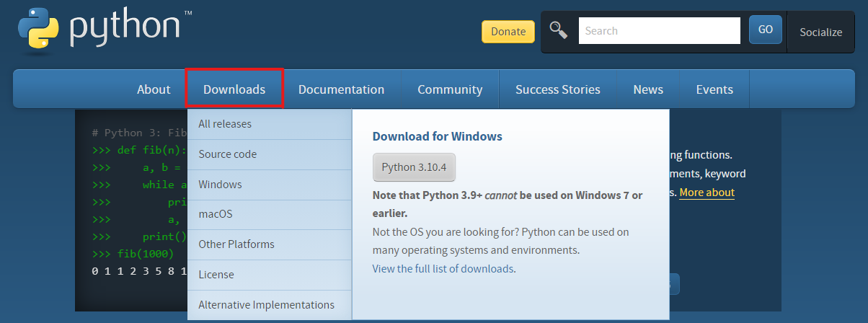
Task: Select the Events nav item
Action: tap(714, 89)
